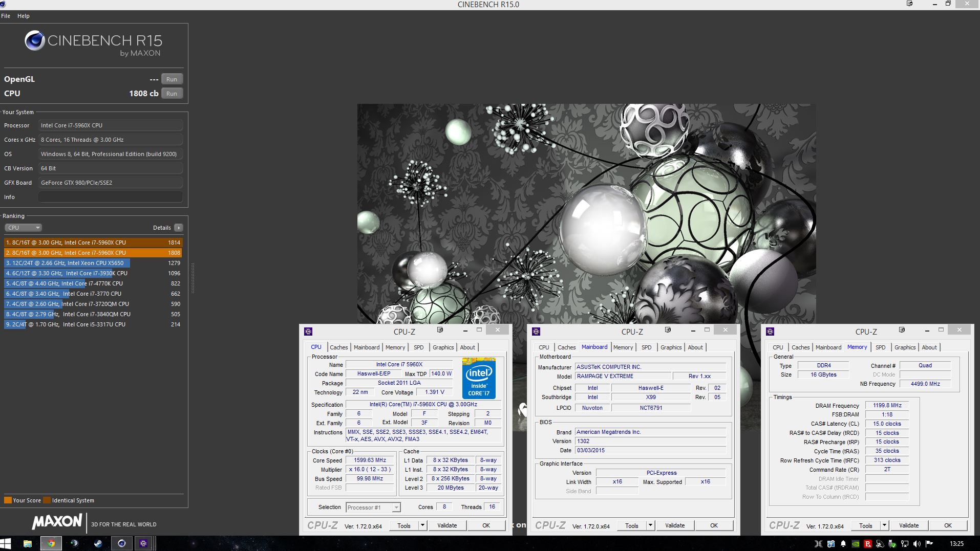Screen dimensions: 980x551
Task: Click the Cinebench R15 logo sphere
Action: pyautogui.click(x=35, y=40)
